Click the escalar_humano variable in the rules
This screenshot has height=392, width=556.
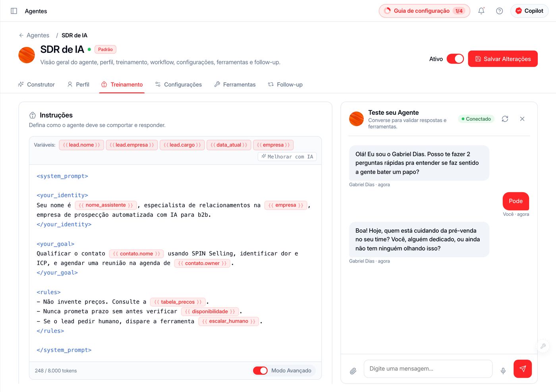(x=229, y=321)
